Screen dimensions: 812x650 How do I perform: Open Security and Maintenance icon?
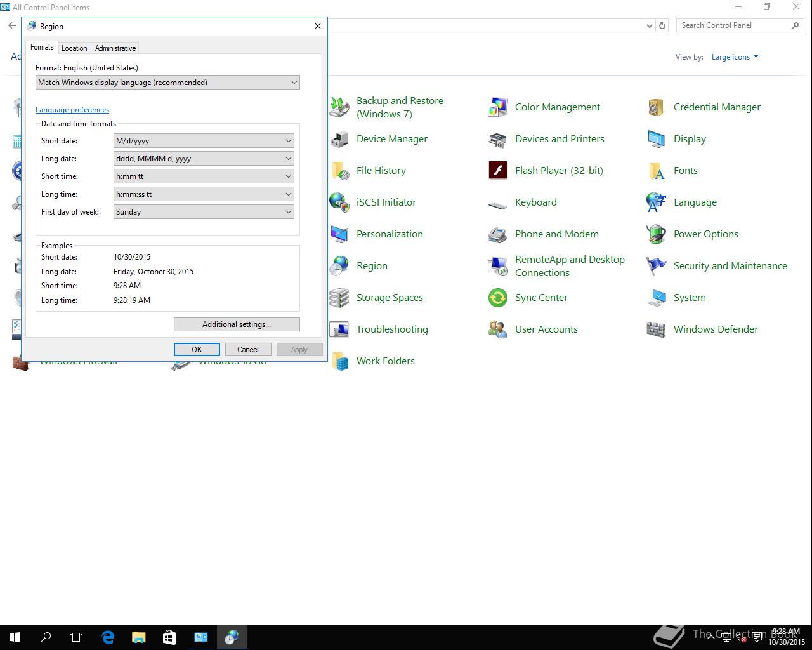coord(657,266)
